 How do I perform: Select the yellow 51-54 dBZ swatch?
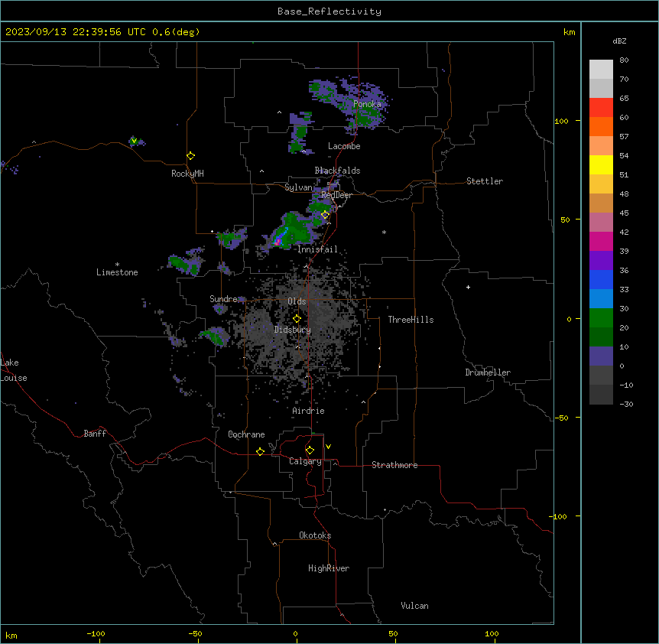(601, 164)
